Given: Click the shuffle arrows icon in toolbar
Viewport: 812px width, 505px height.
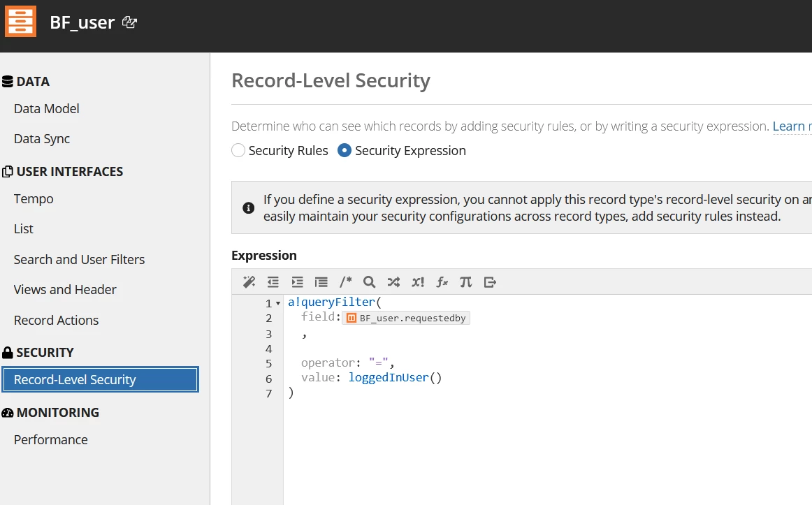Looking at the screenshot, I should tap(393, 282).
